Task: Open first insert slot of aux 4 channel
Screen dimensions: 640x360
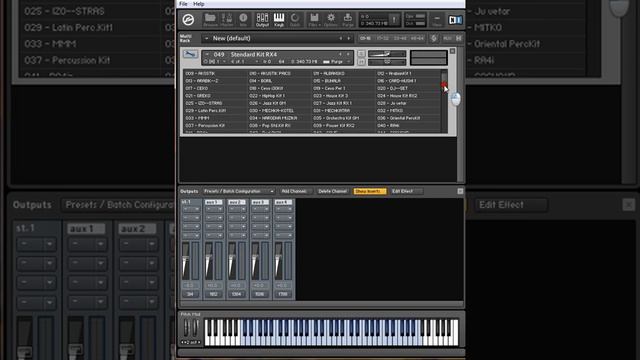Action: pyautogui.click(x=283, y=209)
